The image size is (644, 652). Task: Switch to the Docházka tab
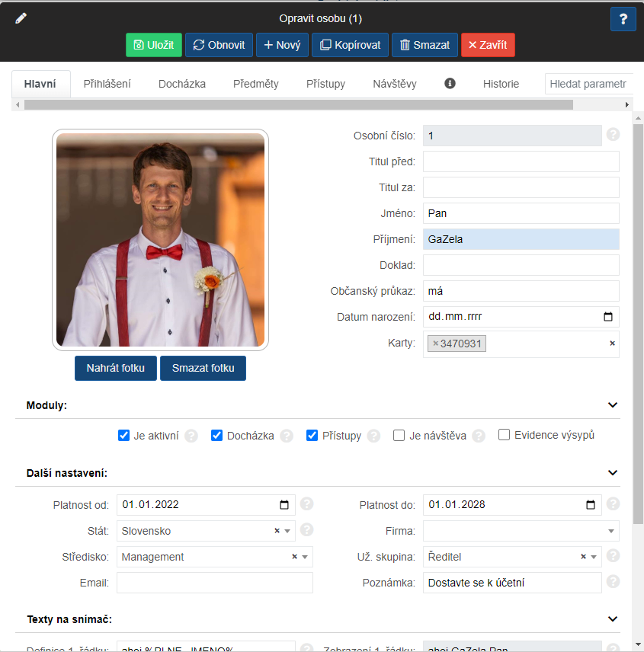point(181,84)
